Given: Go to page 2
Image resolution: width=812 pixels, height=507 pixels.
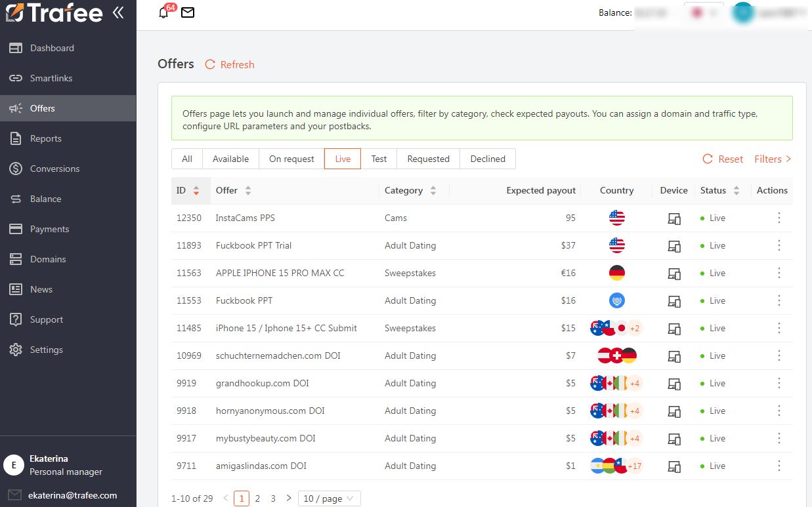Looking at the screenshot, I should pos(257,498).
